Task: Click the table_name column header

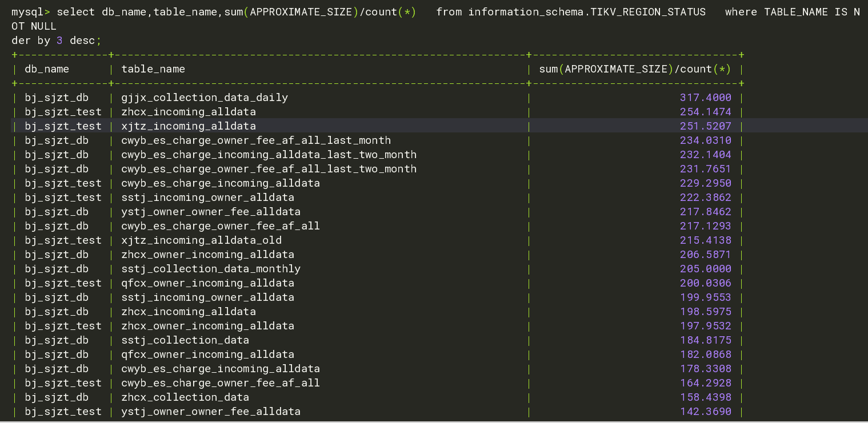Action: 153,69
